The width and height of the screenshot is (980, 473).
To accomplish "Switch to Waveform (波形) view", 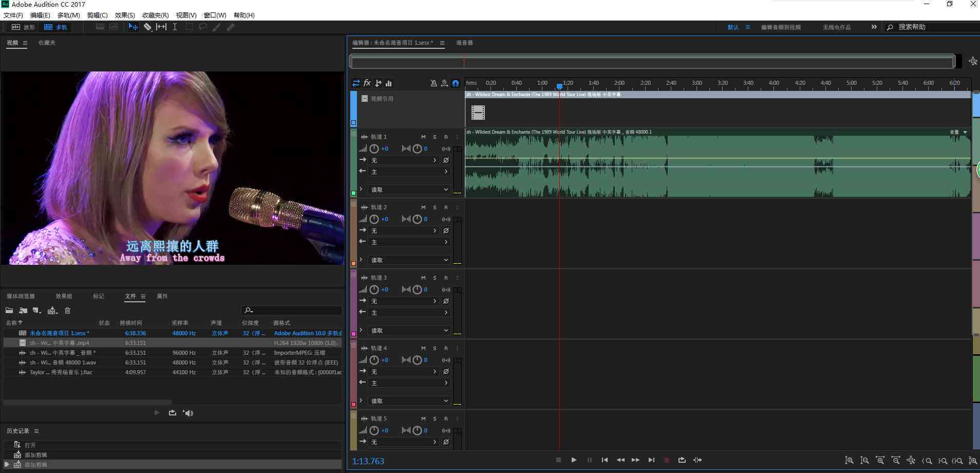I will click(x=23, y=27).
